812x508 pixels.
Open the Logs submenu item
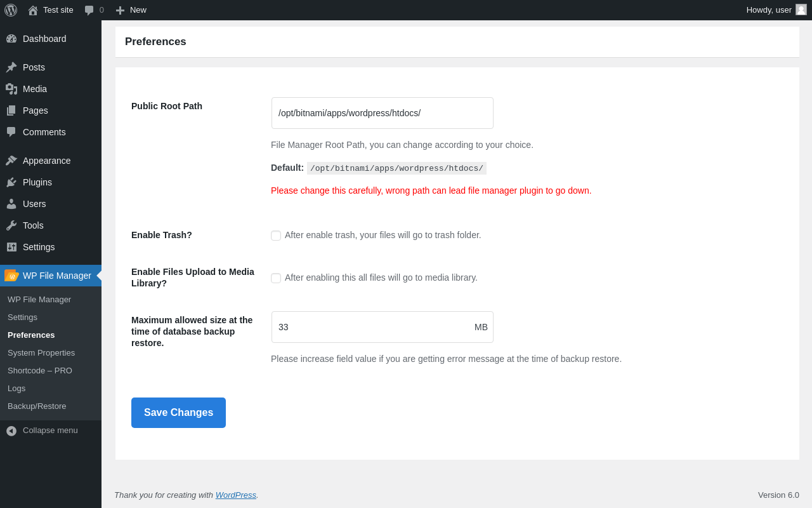click(16, 389)
